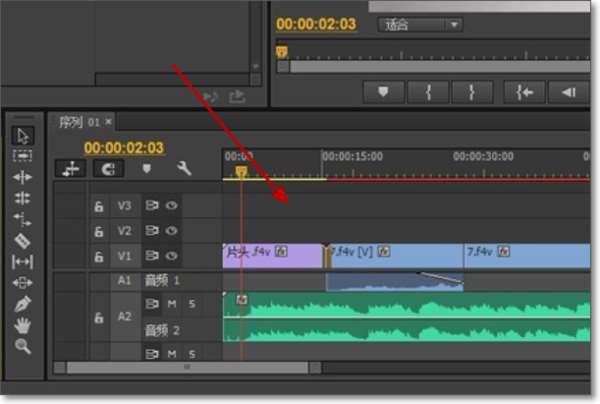Viewport: 600px width, 404px height.
Task: Toggle lock on track V3
Action: click(99, 206)
